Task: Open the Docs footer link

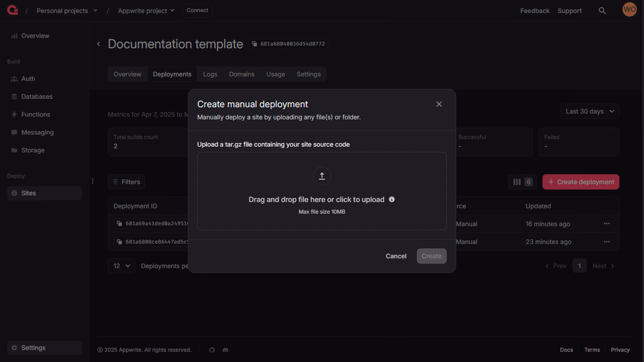Action: click(567, 350)
